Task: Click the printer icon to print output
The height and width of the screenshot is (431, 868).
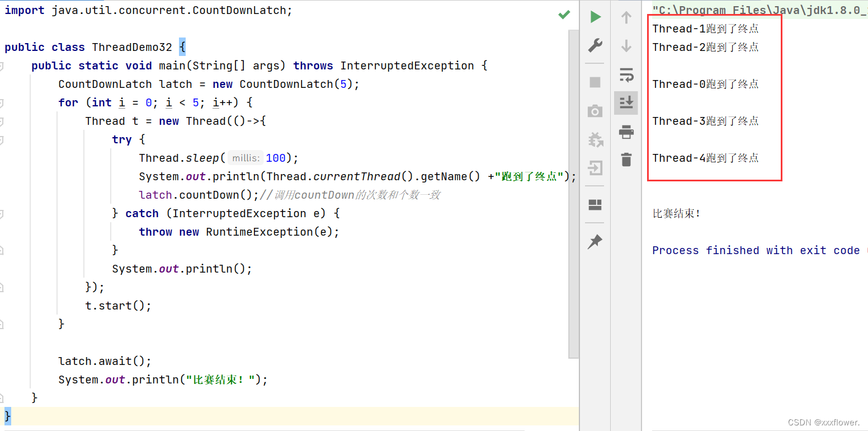Action: (626, 132)
